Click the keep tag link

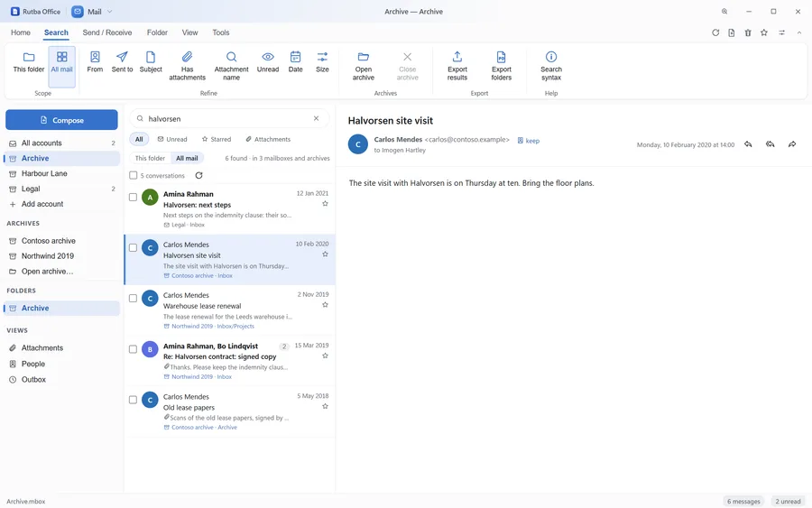point(528,141)
